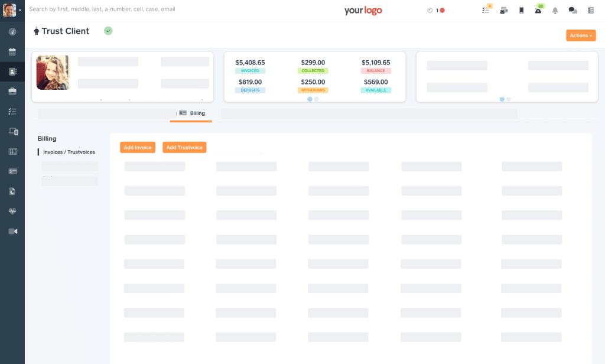Switch to second page dot of financial summary card

point(317,99)
